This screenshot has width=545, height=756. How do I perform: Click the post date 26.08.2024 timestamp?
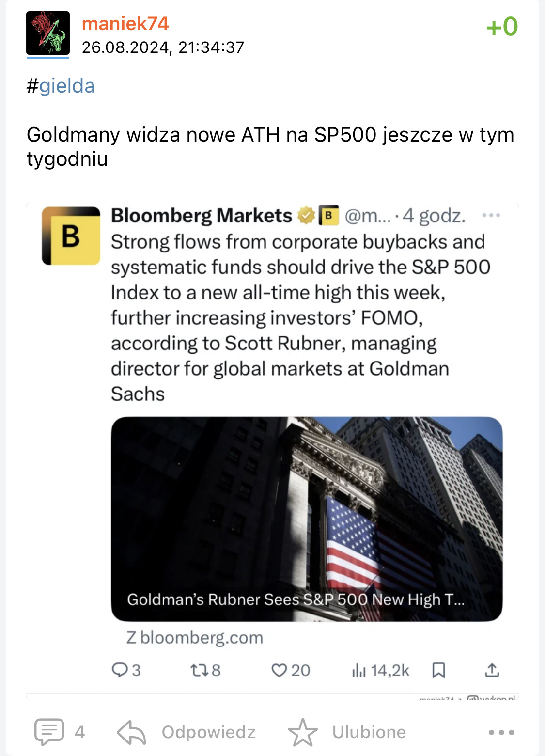coord(163,47)
